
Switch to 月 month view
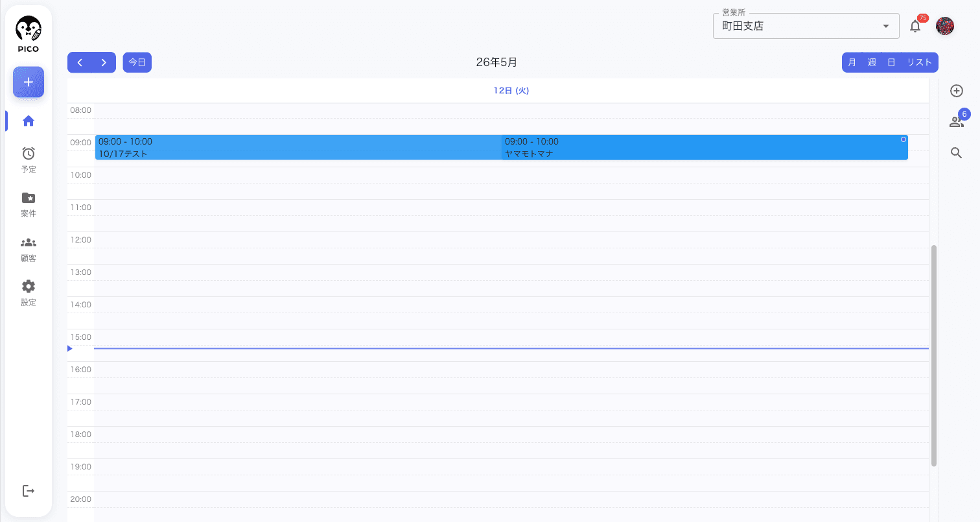tap(852, 62)
